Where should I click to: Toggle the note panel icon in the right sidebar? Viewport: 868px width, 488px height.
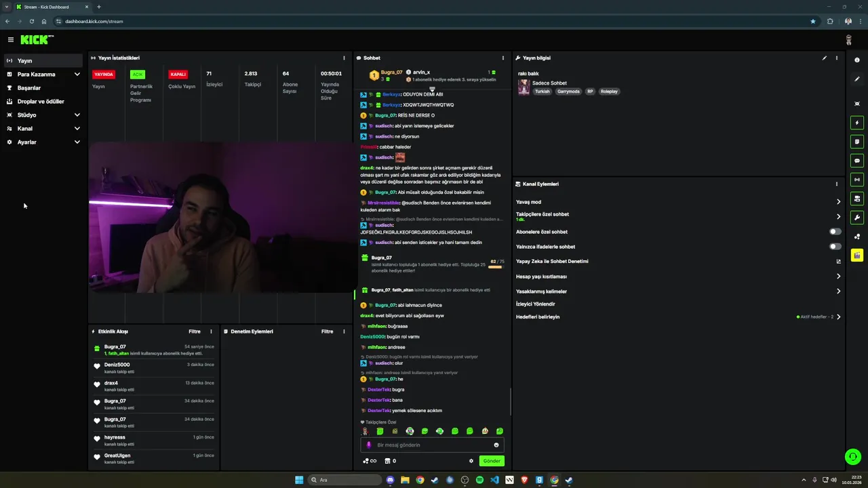[x=857, y=142]
